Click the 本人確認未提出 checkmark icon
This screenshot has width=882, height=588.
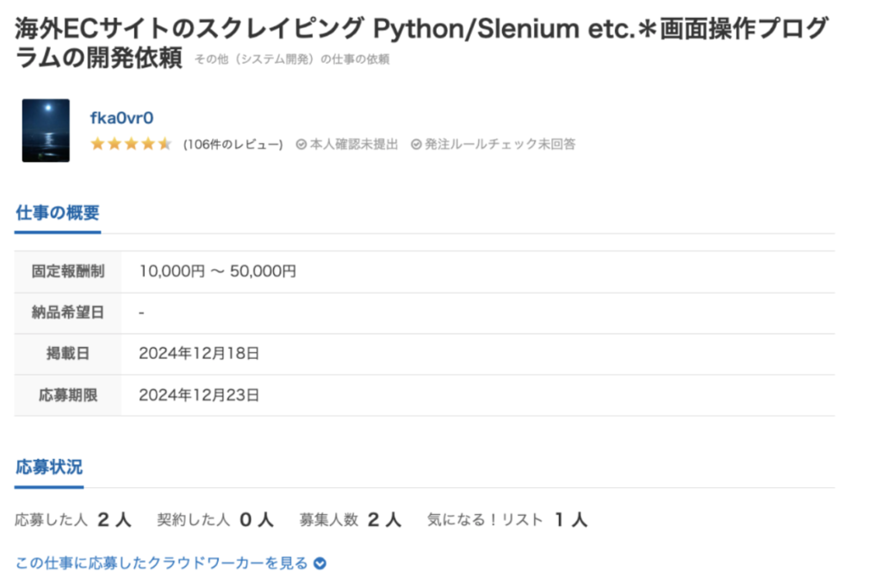[301, 145]
